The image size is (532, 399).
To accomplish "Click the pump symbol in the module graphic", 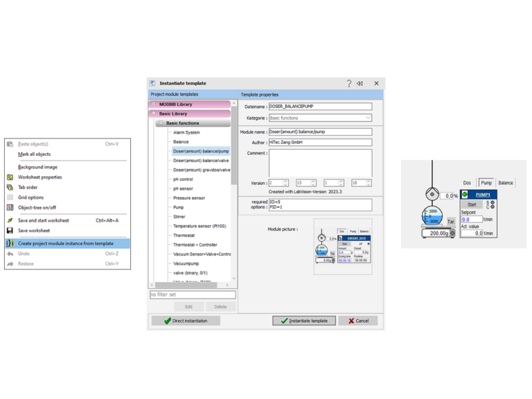I will coord(432,194).
